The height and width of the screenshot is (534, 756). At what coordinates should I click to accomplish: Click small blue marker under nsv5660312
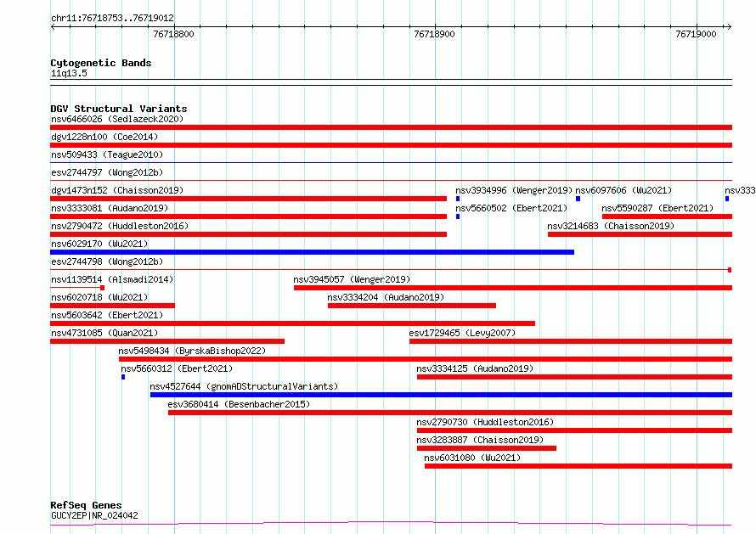(x=123, y=377)
